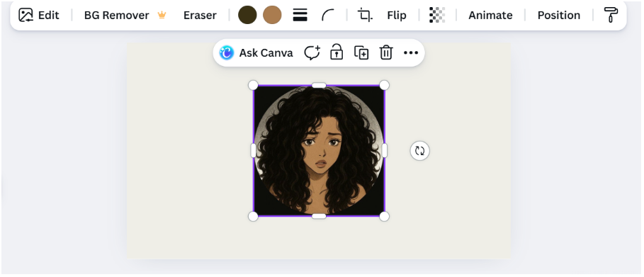Select the Eraser tool
Image resolution: width=644 pixels, height=277 pixels.
point(200,15)
